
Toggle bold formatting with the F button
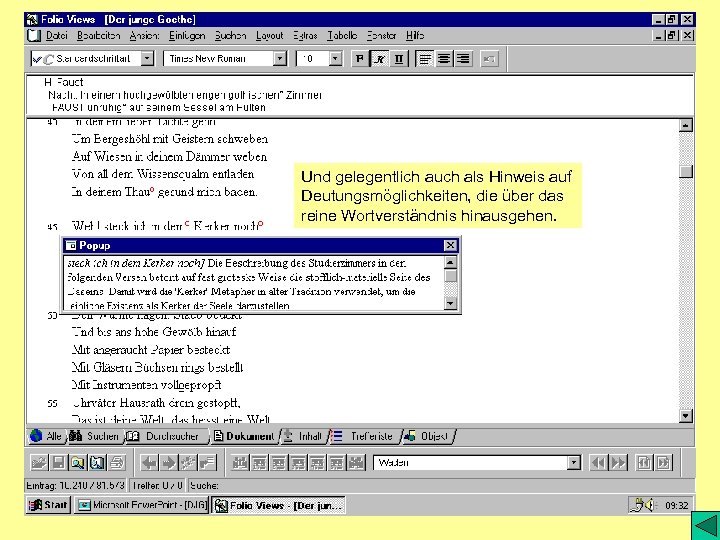(360, 58)
